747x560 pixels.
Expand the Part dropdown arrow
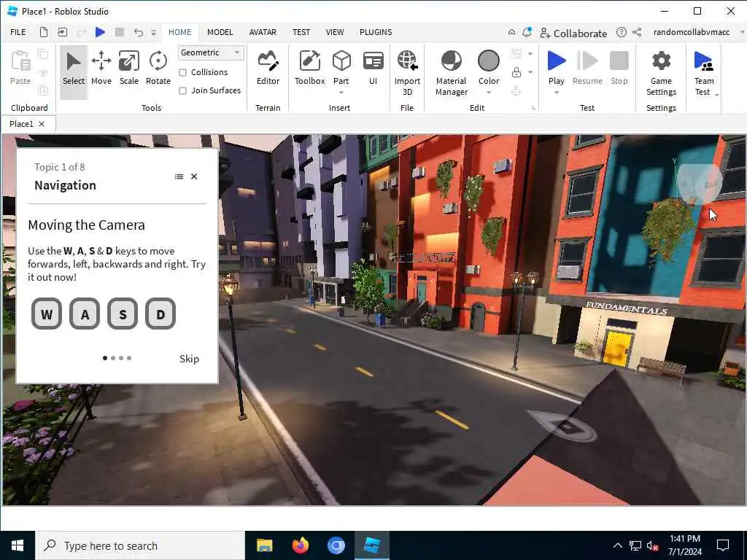point(341,92)
